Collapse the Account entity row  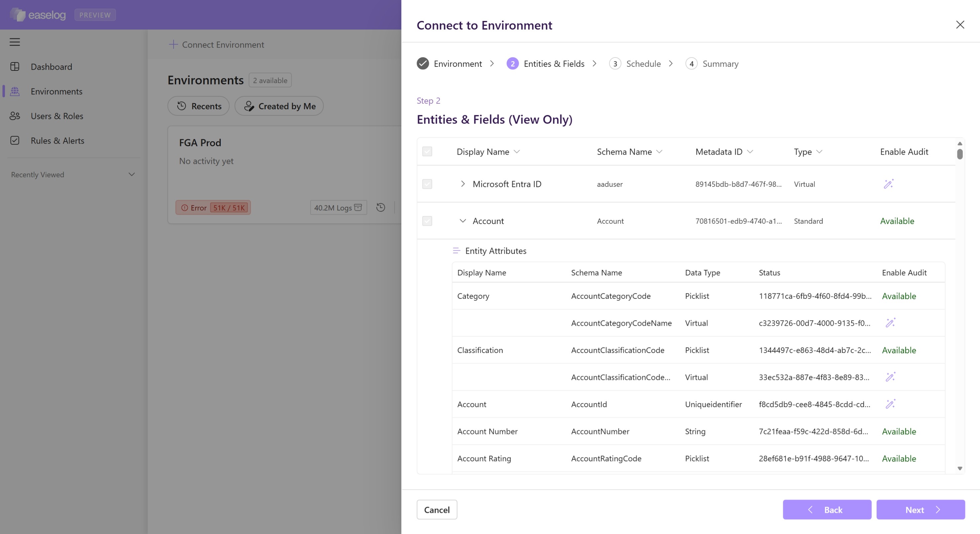(463, 221)
